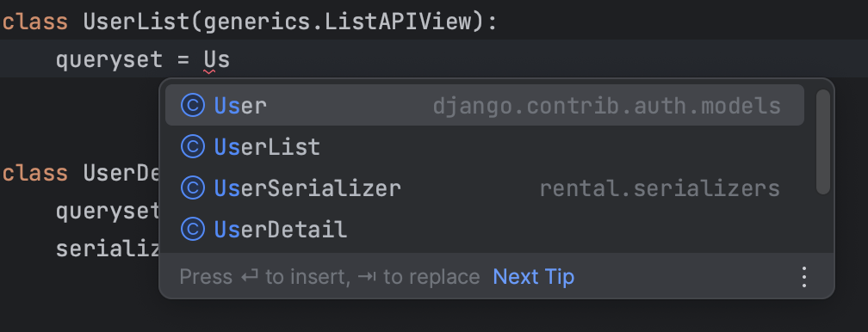Image resolution: width=868 pixels, height=332 pixels.
Task: Pick the UserSerializer completion entry
Action: click(x=484, y=188)
